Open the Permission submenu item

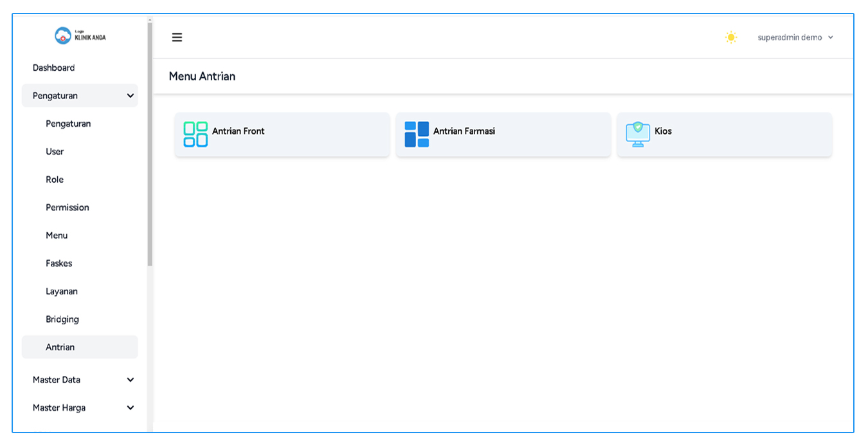coord(68,207)
